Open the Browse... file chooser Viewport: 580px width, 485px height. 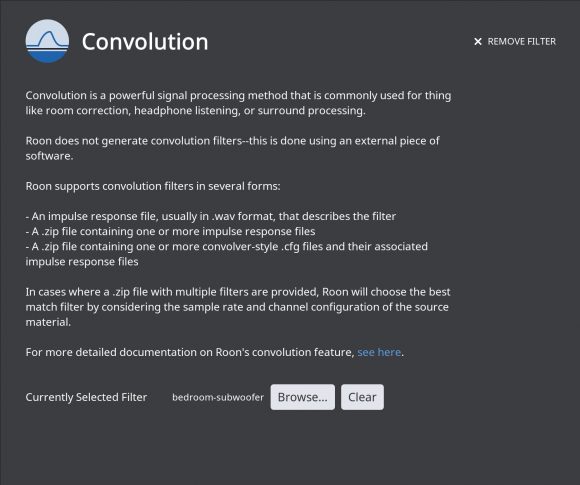303,397
